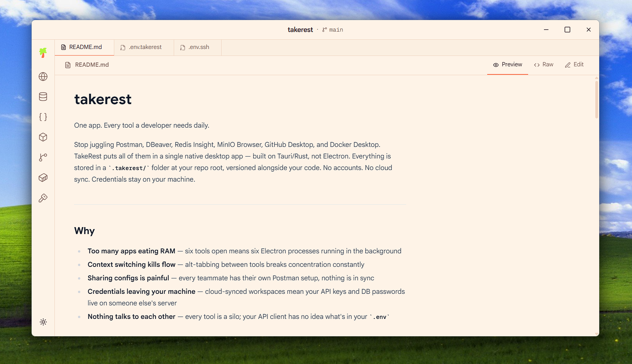Screen dimensions: 632x364
Task: Close the takerest window
Action: click(588, 30)
